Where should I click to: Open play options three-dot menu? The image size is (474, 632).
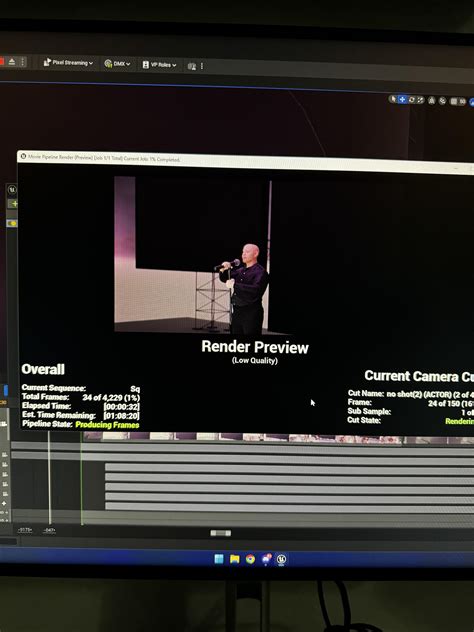coord(23,62)
